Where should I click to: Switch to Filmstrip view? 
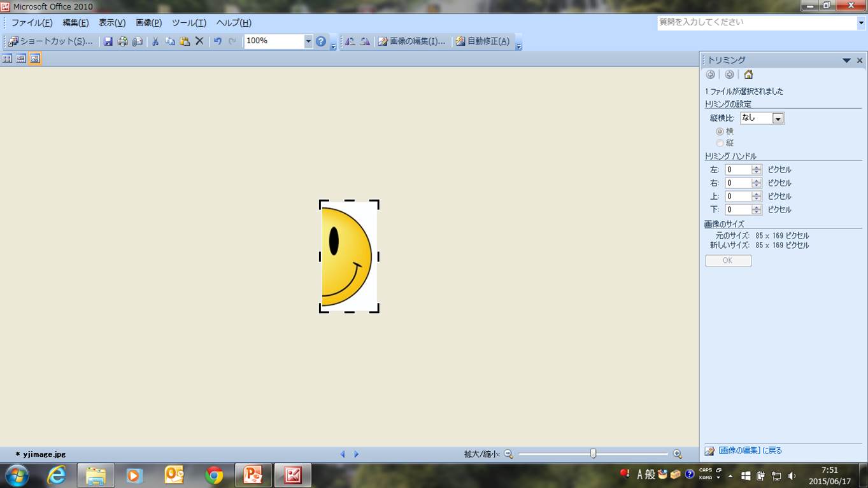[21, 59]
